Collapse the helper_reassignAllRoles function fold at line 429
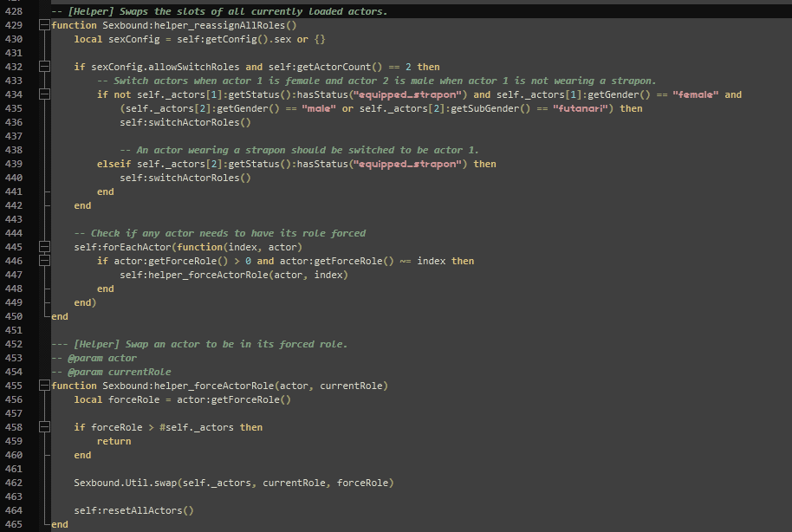The height and width of the screenshot is (532, 792). pos(44,25)
